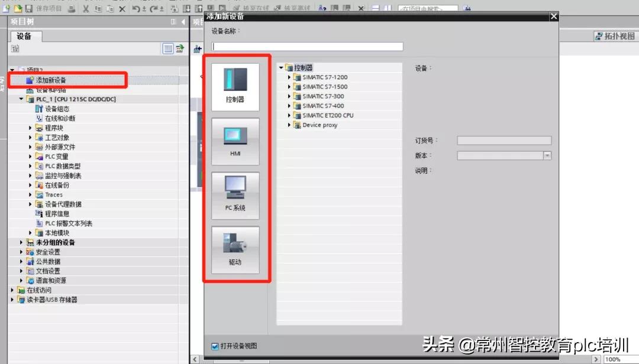Screen dimensions: 639x364
Task: Switch to the 设备 tab in project tree
Action: (25, 36)
